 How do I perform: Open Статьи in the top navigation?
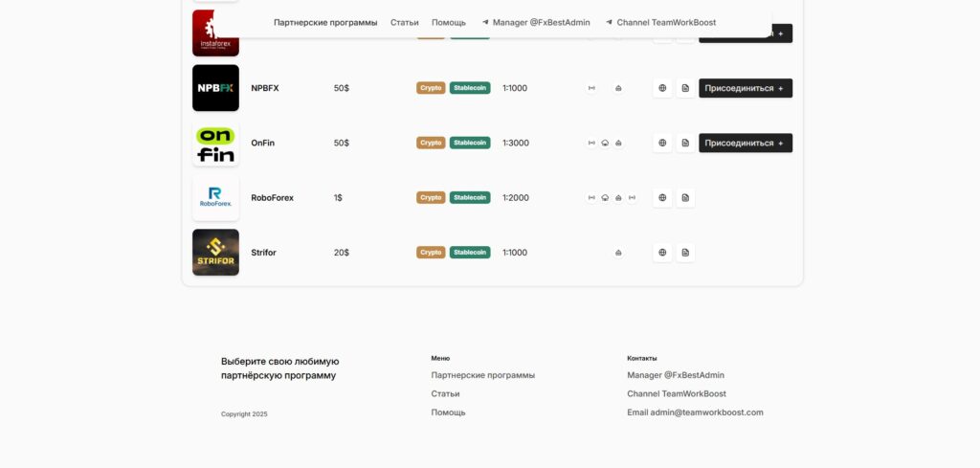pos(405,23)
